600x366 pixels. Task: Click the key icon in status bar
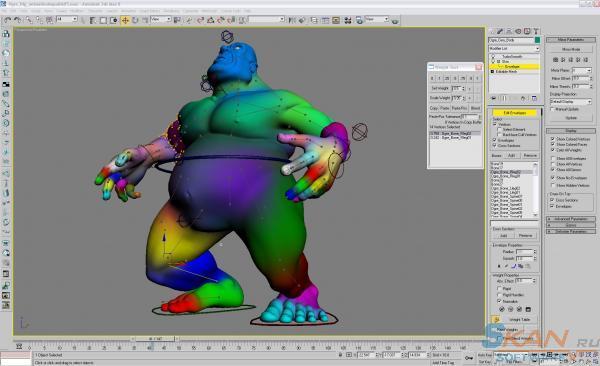(x=469, y=358)
